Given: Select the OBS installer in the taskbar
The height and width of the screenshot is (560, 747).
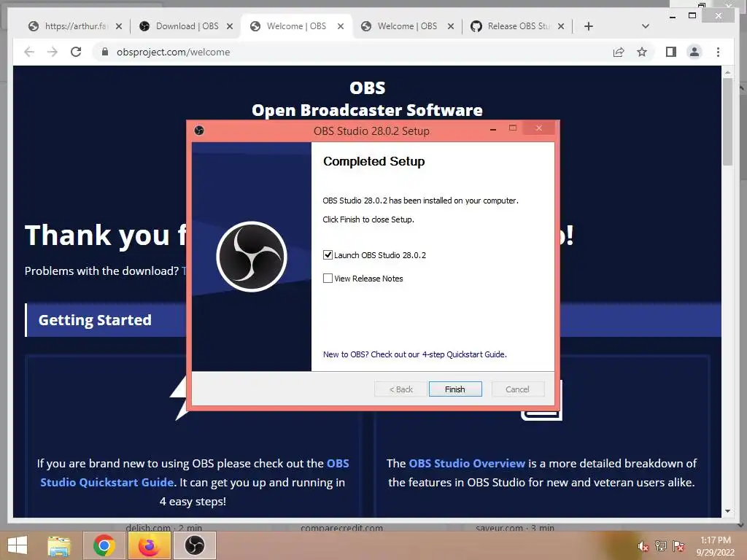Looking at the screenshot, I should (194, 545).
